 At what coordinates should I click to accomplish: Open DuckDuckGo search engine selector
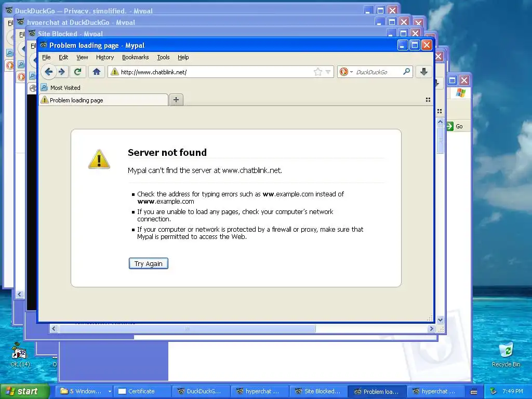tap(346, 72)
